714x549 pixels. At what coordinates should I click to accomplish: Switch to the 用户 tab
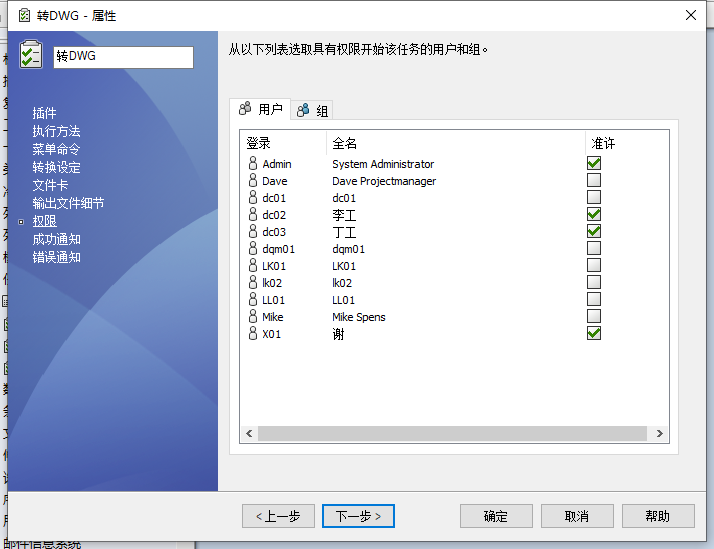point(260,109)
